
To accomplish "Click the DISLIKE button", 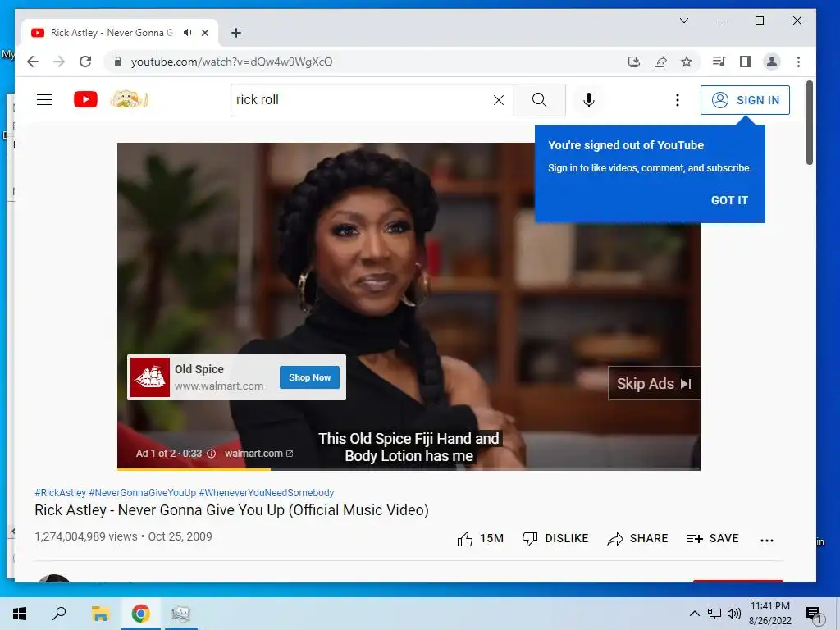I will coord(555,539).
